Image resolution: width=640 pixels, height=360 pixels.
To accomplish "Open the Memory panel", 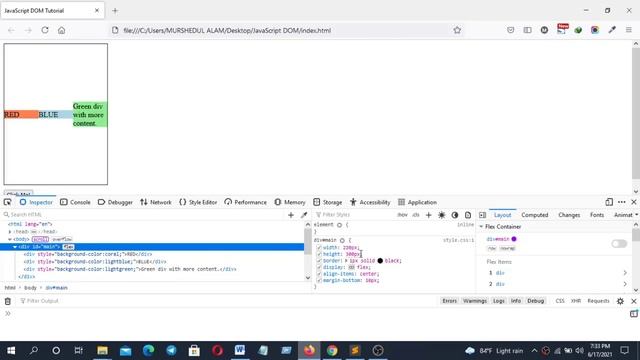I will [290, 202].
